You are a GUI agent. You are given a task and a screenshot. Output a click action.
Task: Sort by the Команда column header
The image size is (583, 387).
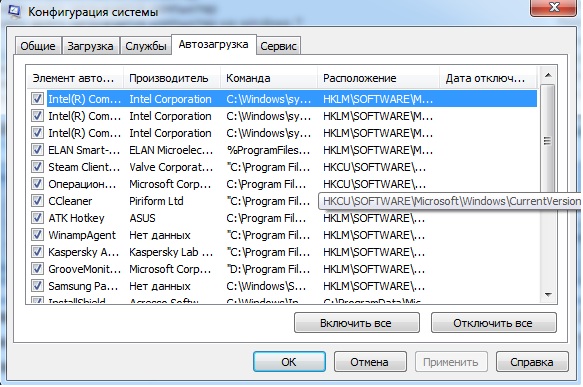click(x=269, y=78)
